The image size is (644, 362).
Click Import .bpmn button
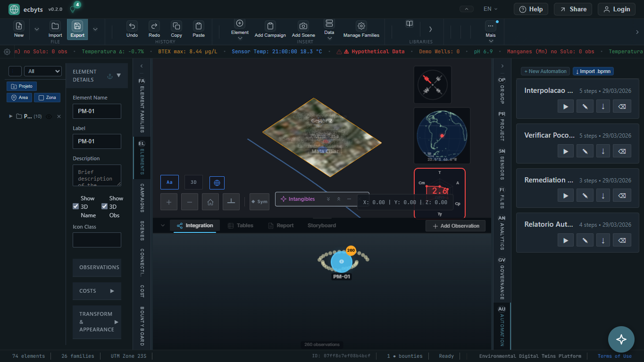click(x=594, y=71)
